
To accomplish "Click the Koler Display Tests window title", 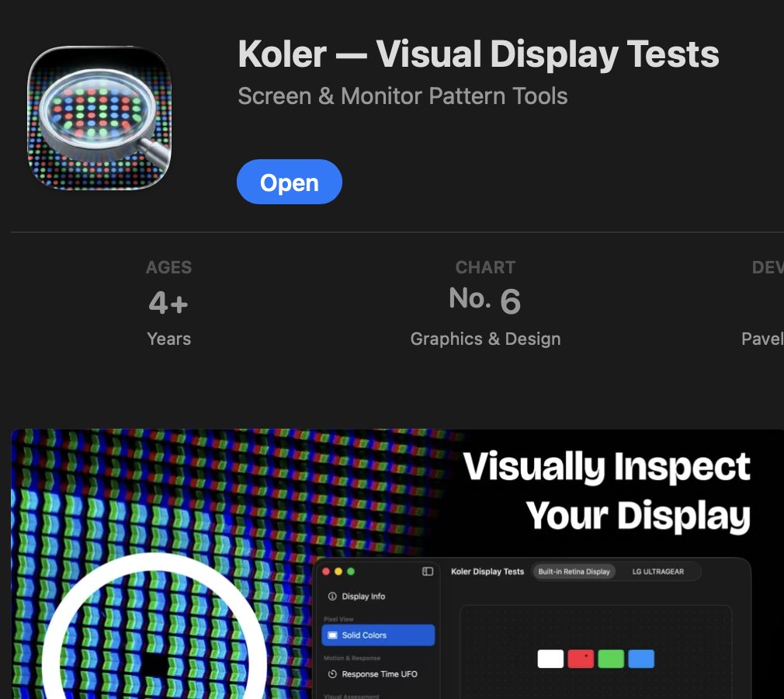I will point(487,572).
